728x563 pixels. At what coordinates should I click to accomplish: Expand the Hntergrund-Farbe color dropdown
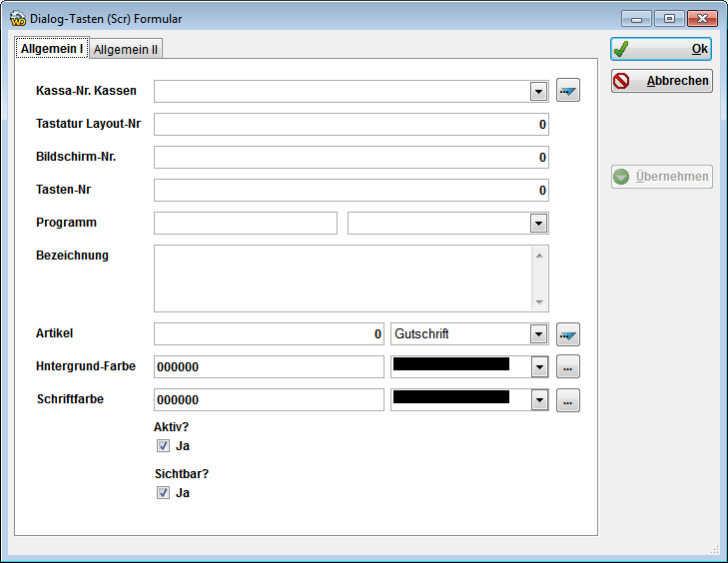(x=539, y=367)
